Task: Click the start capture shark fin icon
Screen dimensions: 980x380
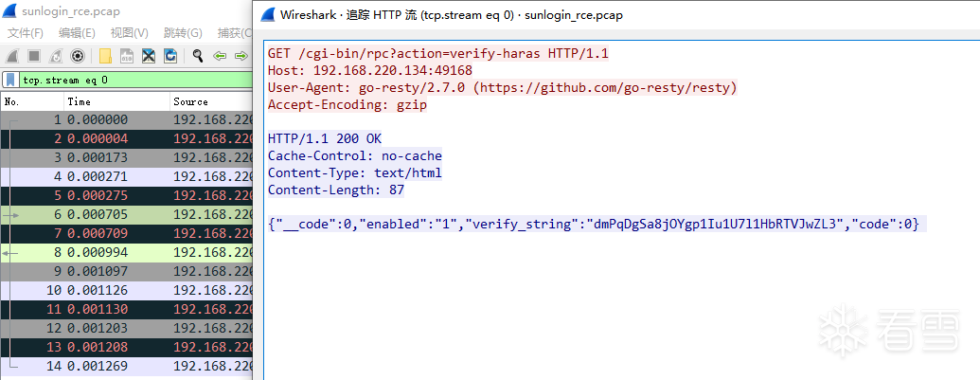Action: 12,56
